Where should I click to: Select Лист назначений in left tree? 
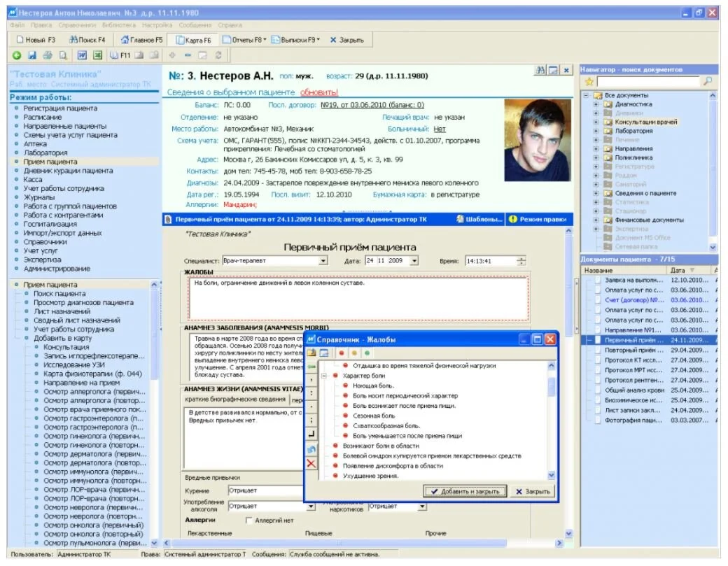tap(62, 312)
